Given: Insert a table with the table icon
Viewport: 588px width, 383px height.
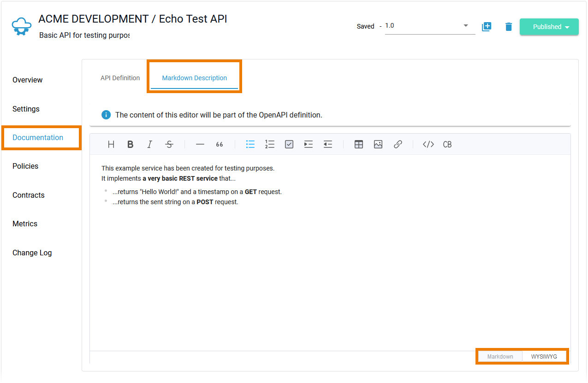Looking at the screenshot, I should [x=359, y=144].
